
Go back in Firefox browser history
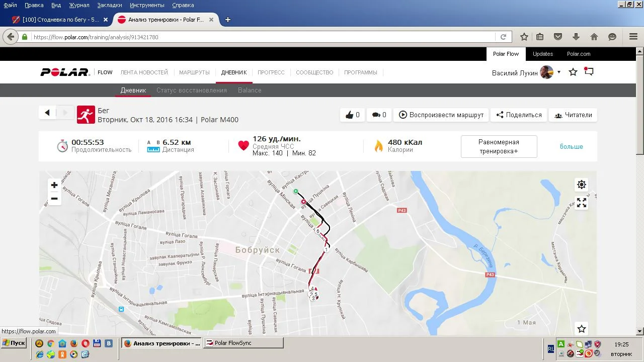pyautogui.click(x=10, y=37)
